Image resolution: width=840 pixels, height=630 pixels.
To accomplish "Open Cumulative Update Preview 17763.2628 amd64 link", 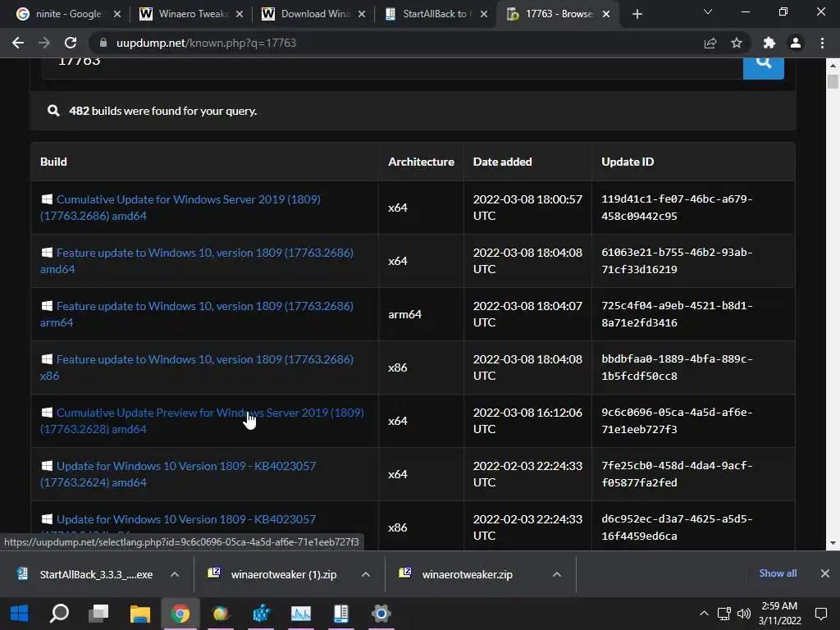I will click(x=202, y=421).
